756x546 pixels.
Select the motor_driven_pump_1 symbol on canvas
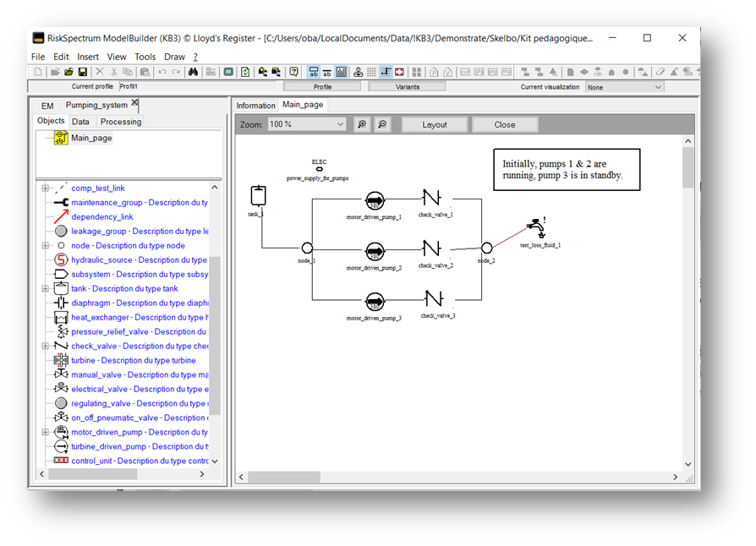pos(374,200)
